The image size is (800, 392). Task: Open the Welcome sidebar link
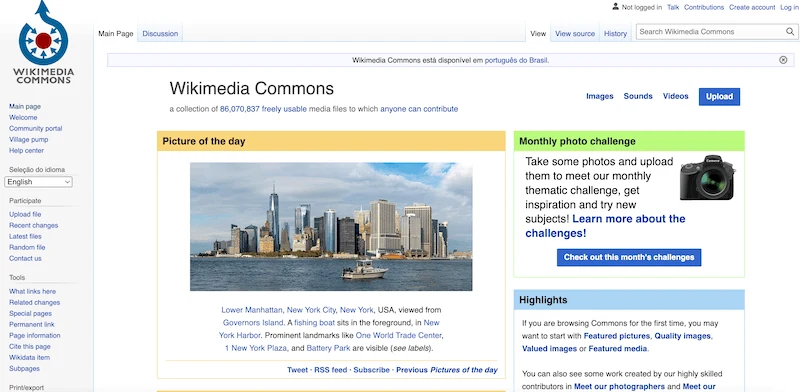[23, 117]
